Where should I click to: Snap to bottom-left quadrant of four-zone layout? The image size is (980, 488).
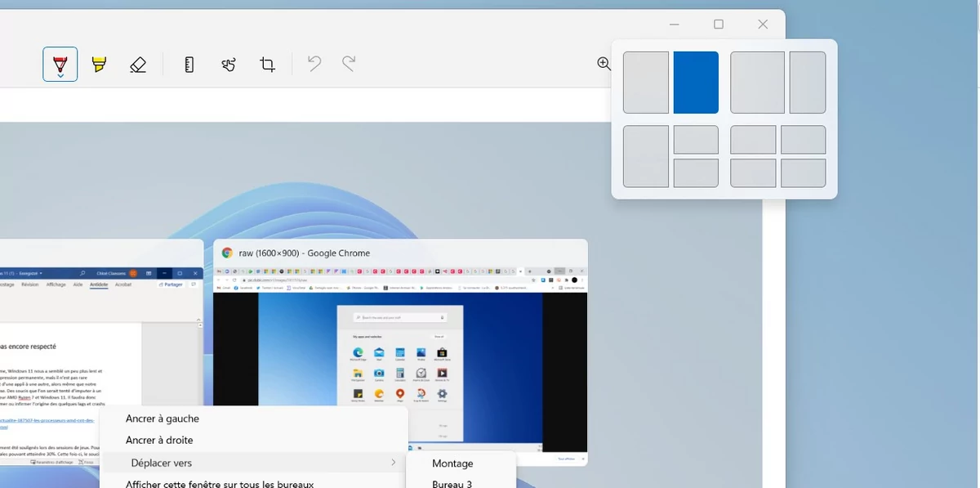point(753,173)
